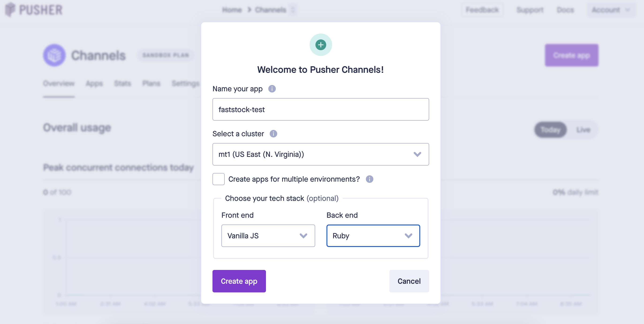Image resolution: width=644 pixels, height=324 pixels.
Task: Click the faststock-test app name input field
Action: [320, 109]
